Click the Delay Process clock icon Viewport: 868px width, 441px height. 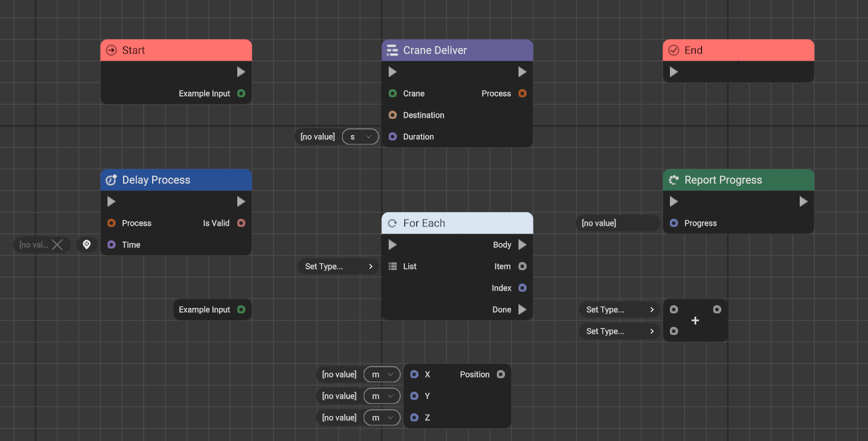[x=112, y=180]
